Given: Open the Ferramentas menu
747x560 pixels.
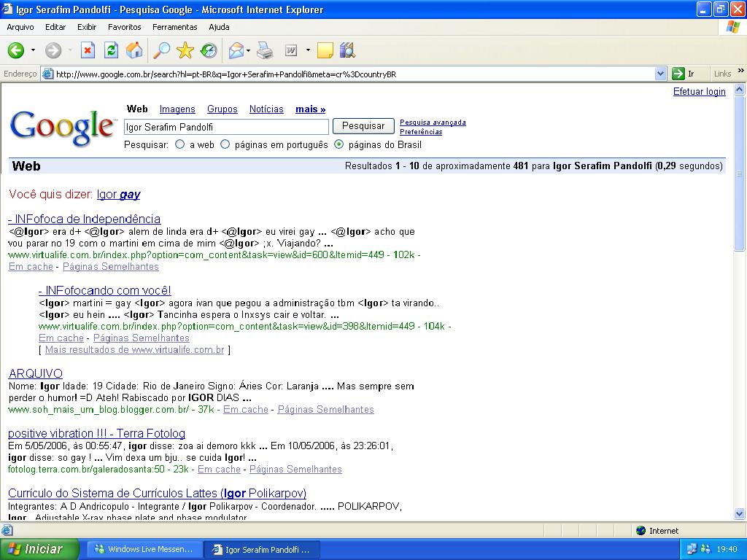Looking at the screenshot, I should coord(174,27).
